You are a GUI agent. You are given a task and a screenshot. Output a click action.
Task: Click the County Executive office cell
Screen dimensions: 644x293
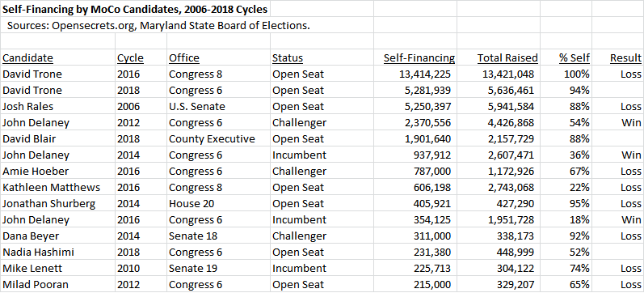pyautogui.click(x=218, y=138)
